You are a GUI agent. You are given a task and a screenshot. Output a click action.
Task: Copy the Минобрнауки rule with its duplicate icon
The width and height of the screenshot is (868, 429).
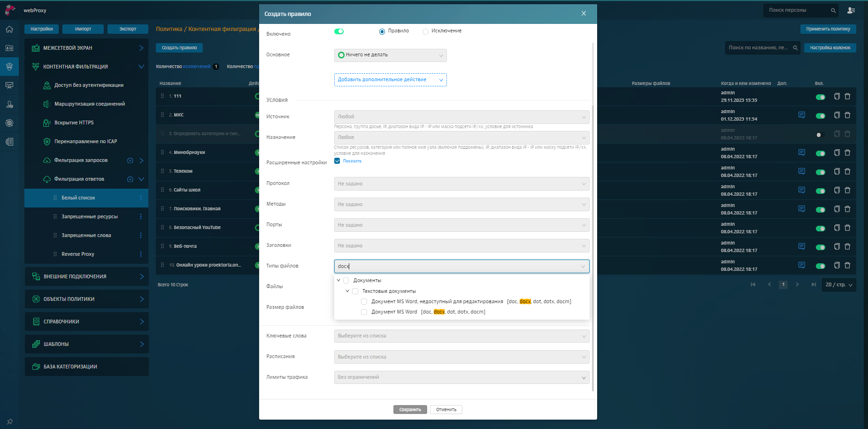[x=837, y=153]
